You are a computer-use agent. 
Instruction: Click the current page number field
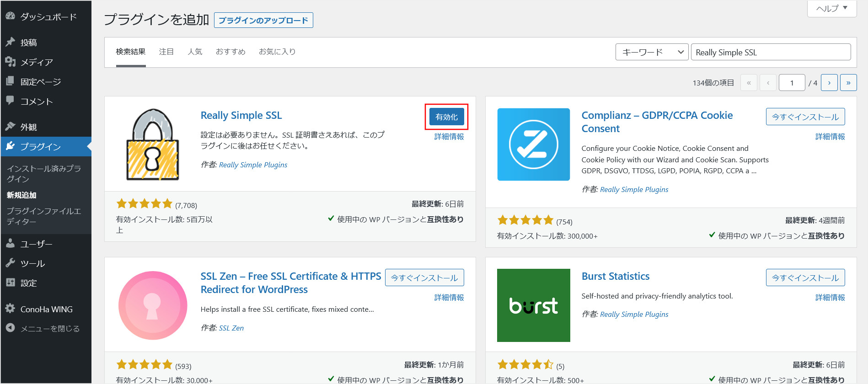792,83
